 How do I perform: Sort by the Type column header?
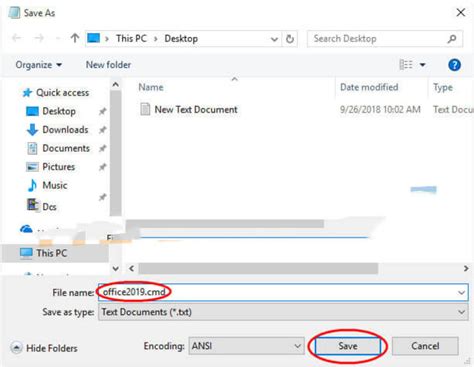tap(443, 87)
